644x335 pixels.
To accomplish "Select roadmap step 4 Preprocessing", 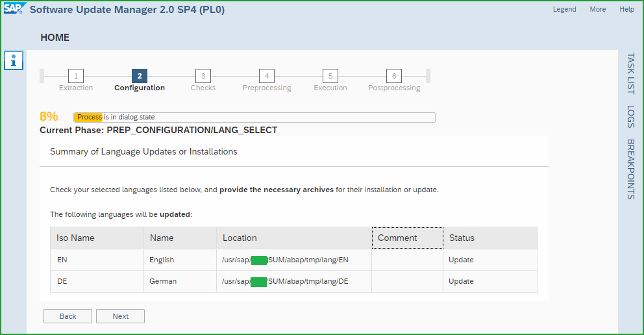I will tap(267, 76).
